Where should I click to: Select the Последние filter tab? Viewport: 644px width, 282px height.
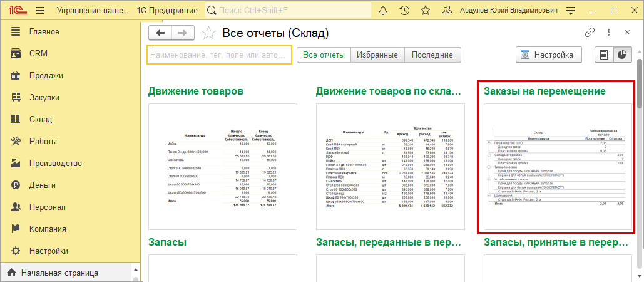click(x=432, y=55)
